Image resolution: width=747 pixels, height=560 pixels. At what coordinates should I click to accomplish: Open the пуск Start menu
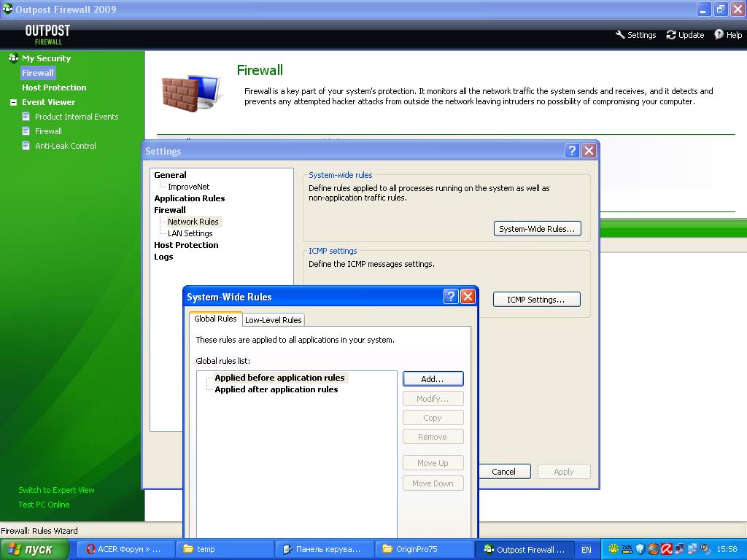click(35, 549)
